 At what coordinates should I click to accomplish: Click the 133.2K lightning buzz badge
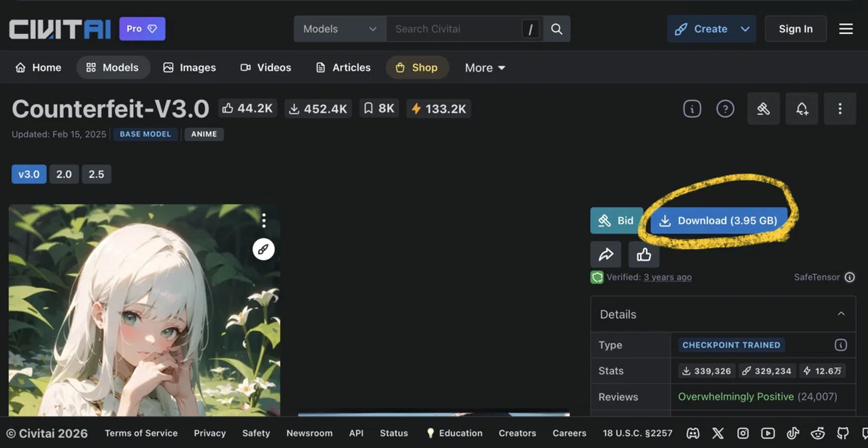438,109
